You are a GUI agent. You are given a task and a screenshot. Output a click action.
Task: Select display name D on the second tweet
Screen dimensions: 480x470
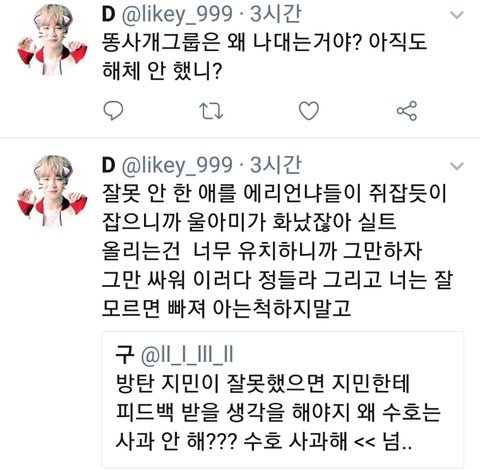[108, 165]
